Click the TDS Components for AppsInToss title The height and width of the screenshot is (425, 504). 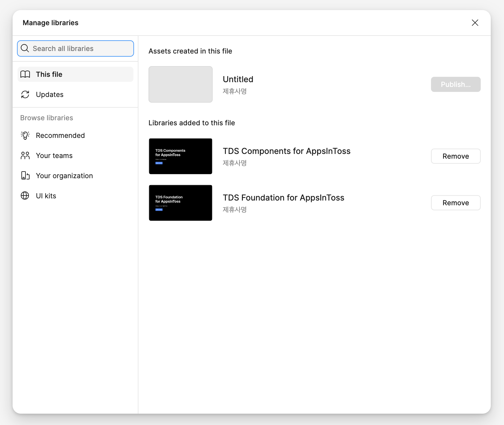tap(287, 151)
